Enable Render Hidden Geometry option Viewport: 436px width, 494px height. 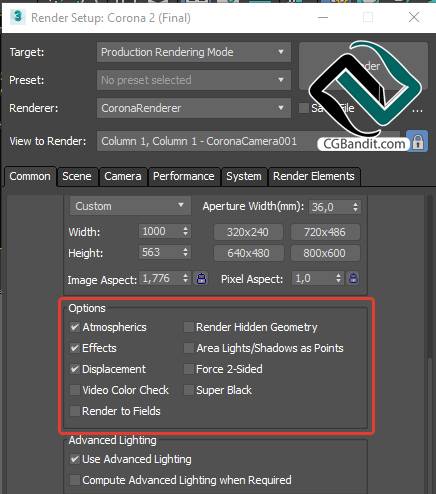click(x=189, y=327)
